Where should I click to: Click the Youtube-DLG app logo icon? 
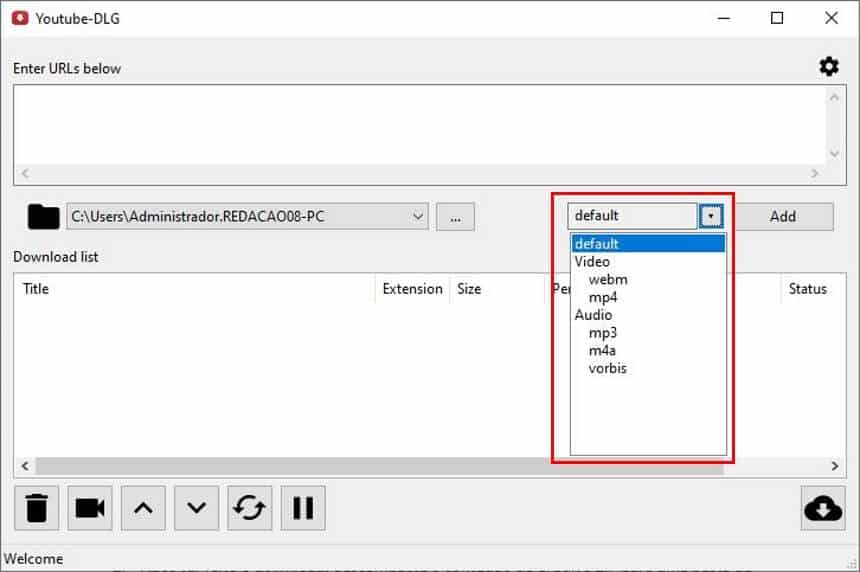tap(20, 18)
